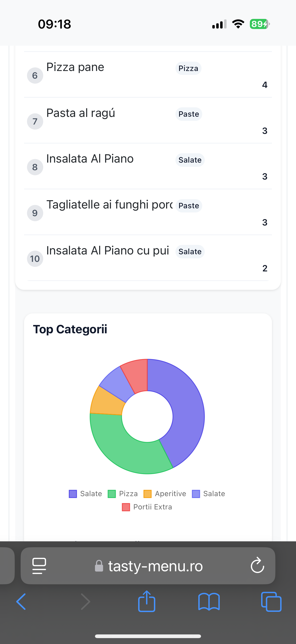Click the Paste tag on Pasta al ragú
The image size is (296, 644).
click(188, 114)
